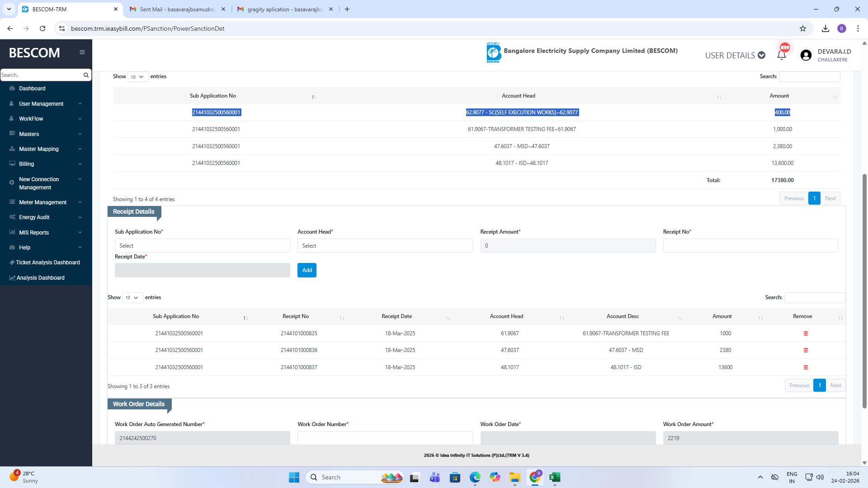The image size is (868, 488).
Task: Open the Sub Application No Select dropdown
Action: coord(202,246)
